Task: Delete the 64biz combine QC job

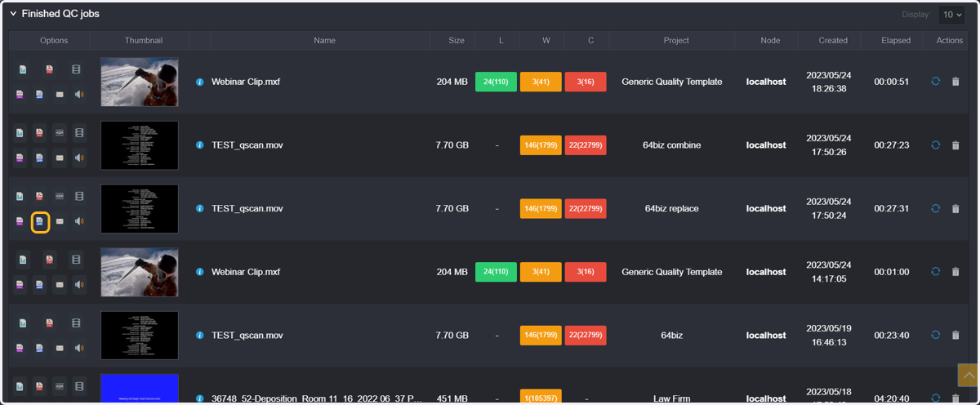Action: pyautogui.click(x=955, y=145)
